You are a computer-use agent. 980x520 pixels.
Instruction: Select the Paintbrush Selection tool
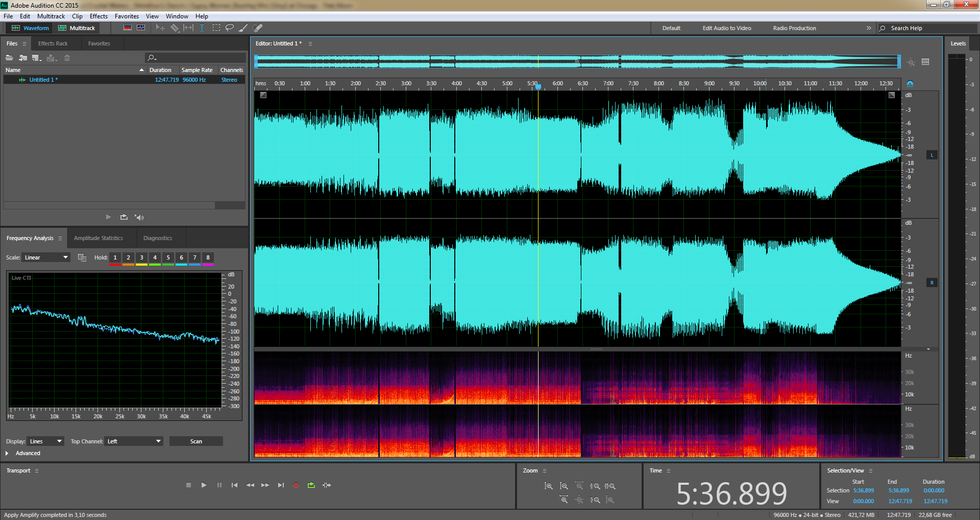[x=243, y=28]
